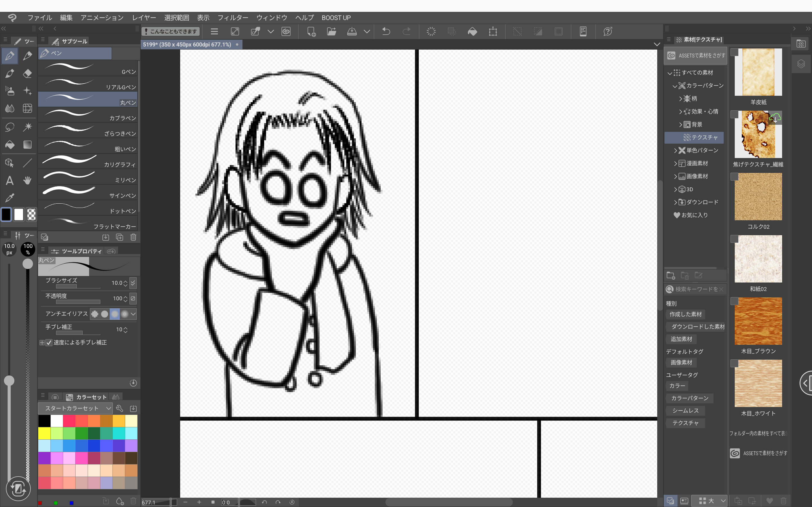Expand the 漫画素材 tree folder

[x=676, y=164]
